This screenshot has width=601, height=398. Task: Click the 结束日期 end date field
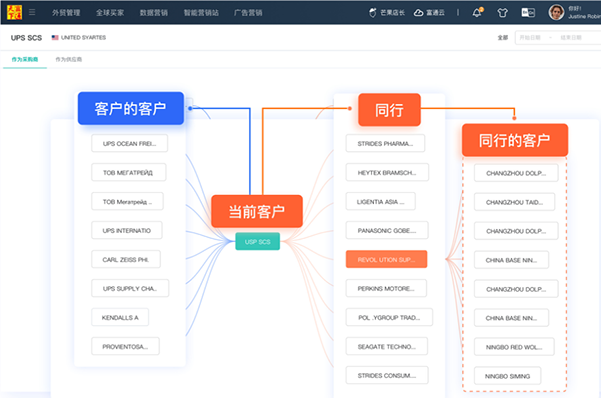[x=571, y=38]
